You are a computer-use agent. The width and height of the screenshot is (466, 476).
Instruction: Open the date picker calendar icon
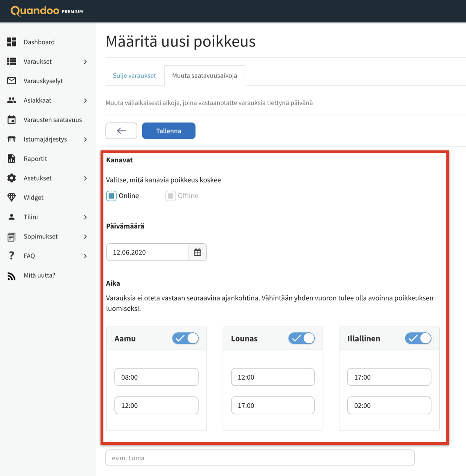tap(198, 252)
